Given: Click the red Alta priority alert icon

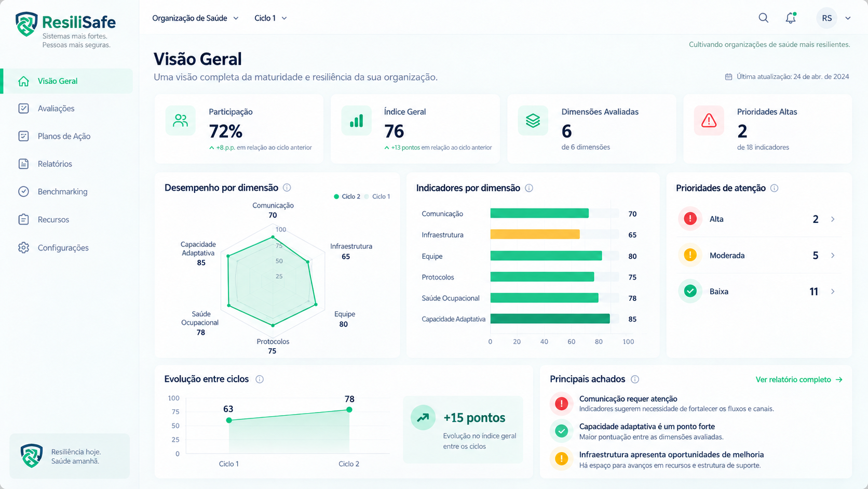Looking at the screenshot, I should tap(690, 219).
